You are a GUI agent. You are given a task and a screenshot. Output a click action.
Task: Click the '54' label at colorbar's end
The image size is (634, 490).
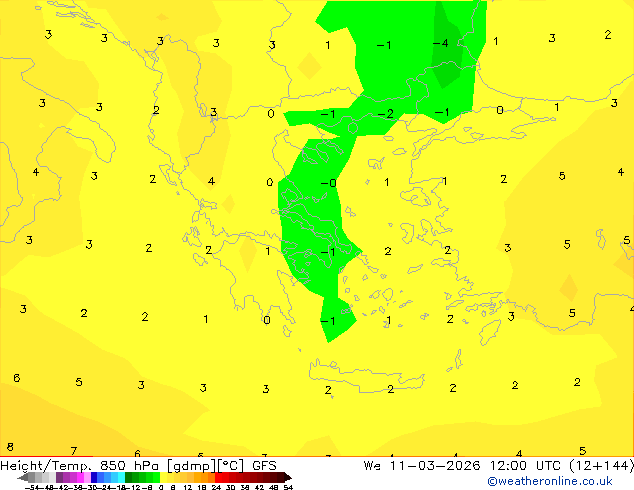[x=287, y=487]
